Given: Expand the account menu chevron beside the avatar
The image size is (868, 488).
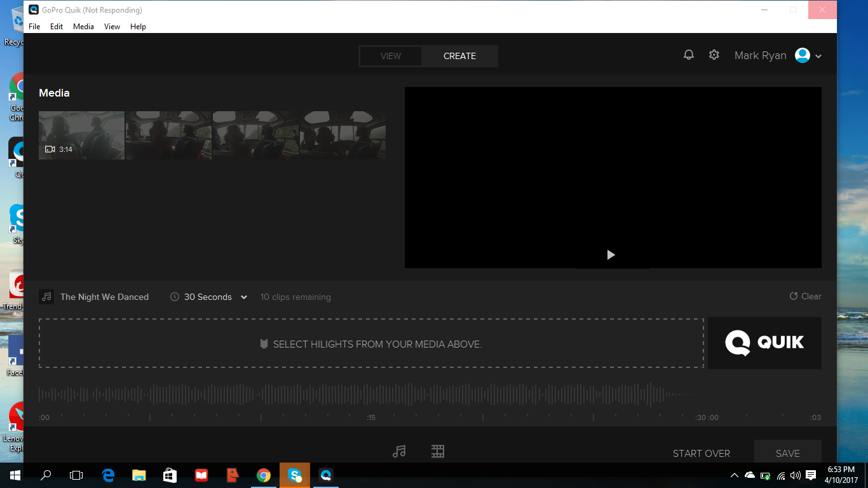Looking at the screenshot, I should [818, 56].
